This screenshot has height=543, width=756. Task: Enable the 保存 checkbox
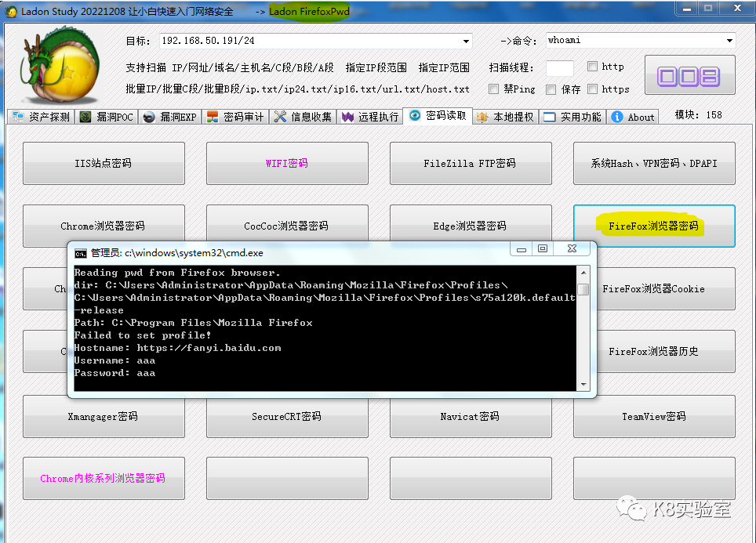pos(551,89)
